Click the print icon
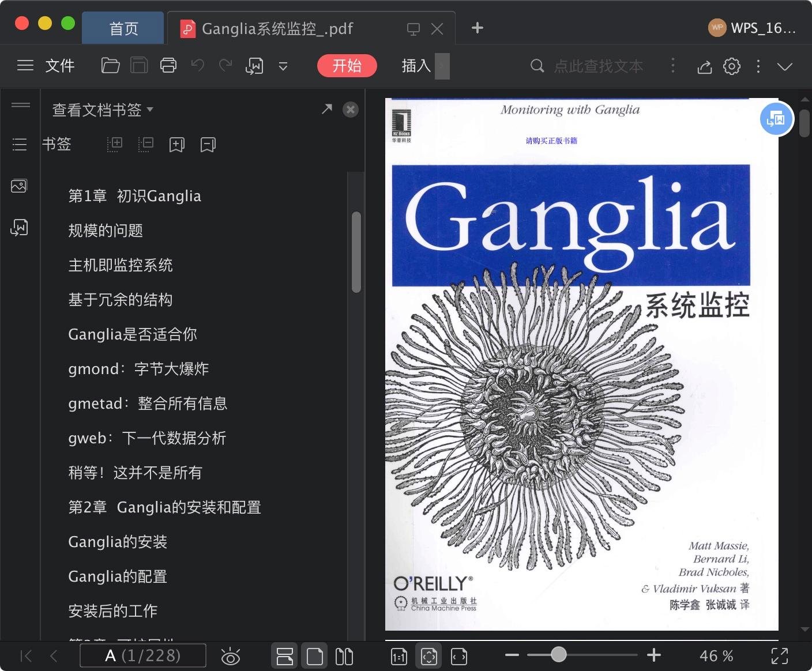The image size is (812, 671). (x=168, y=66)
